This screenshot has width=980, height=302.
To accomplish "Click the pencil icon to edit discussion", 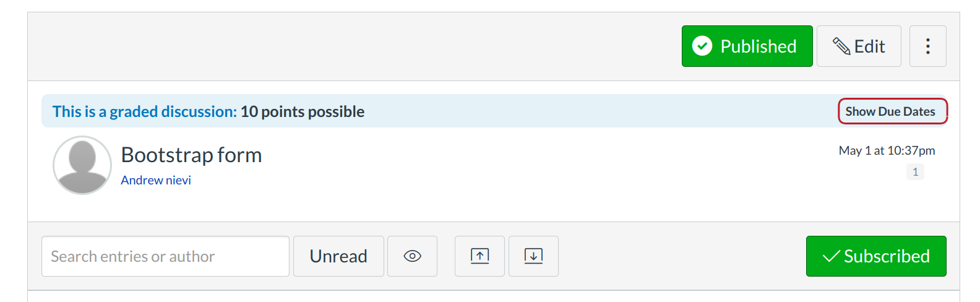I will point(841,46).
